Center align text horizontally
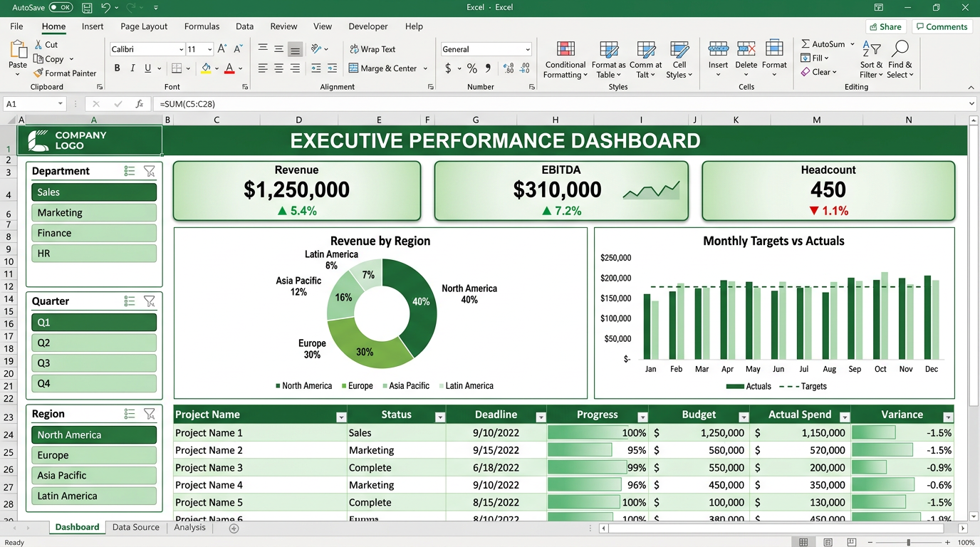 pyautogui.click(x=278, y=68)
